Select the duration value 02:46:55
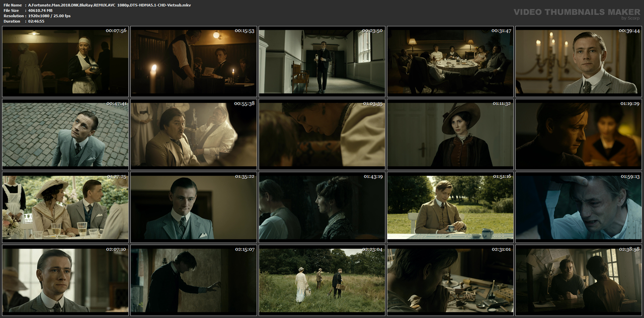Image resolution: width=644 pixels, height=318 pixels. (36, 21)
